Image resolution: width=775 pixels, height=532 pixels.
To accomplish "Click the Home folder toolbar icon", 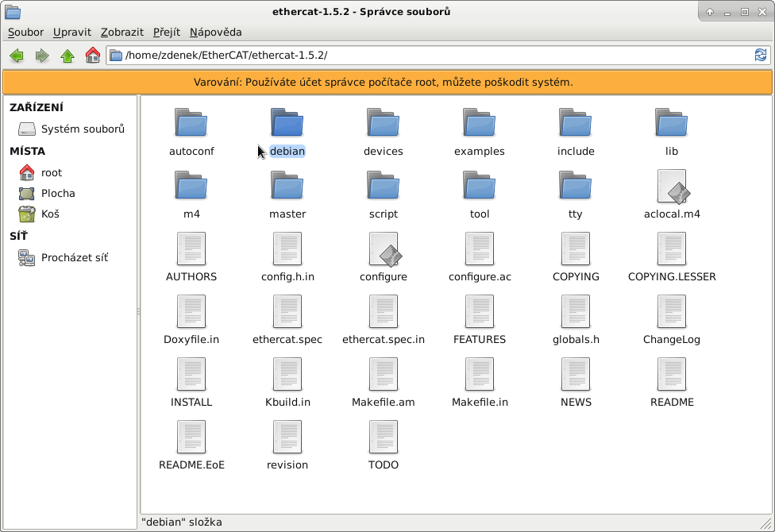I will 93,56.
